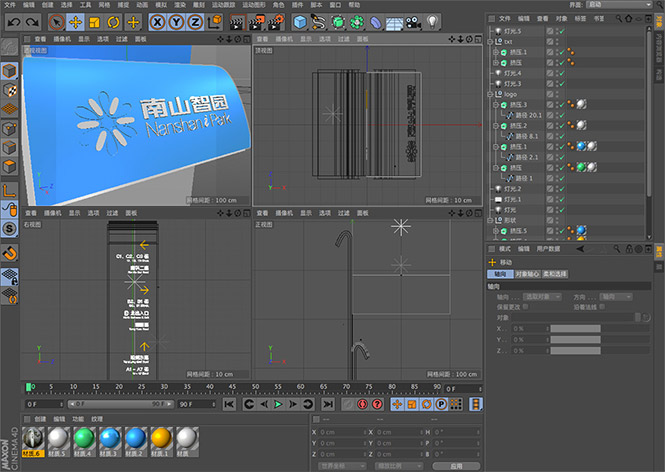Go to start of timeline

[229, 404]
